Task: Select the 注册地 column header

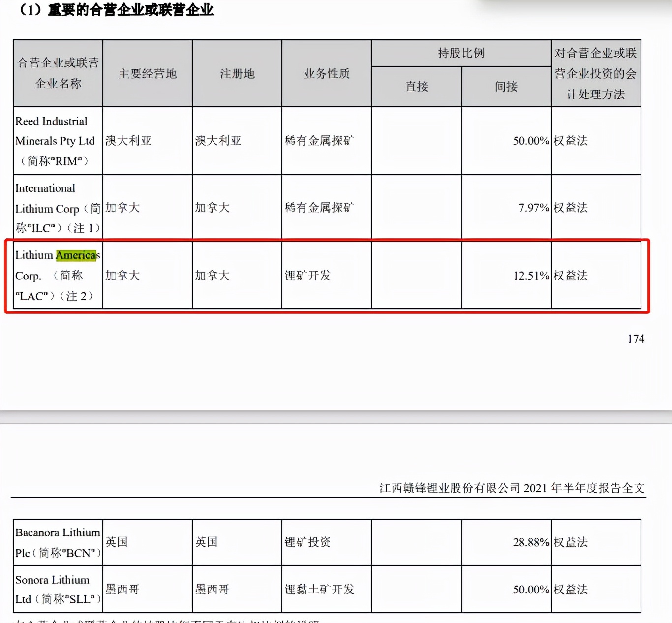Action: pos(237,74)
